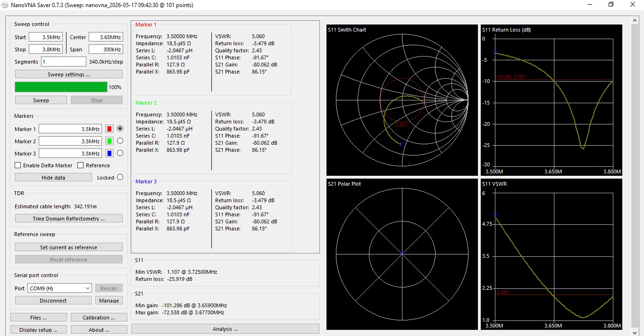The width and height of the screenshot is (644, 336).
Task: Select the Marker 3 radio button
Action: (120, 153)
